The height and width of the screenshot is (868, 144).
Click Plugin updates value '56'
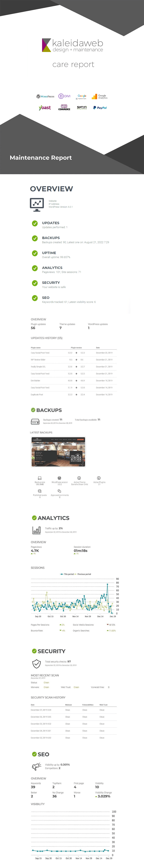(x=33, y=328)
